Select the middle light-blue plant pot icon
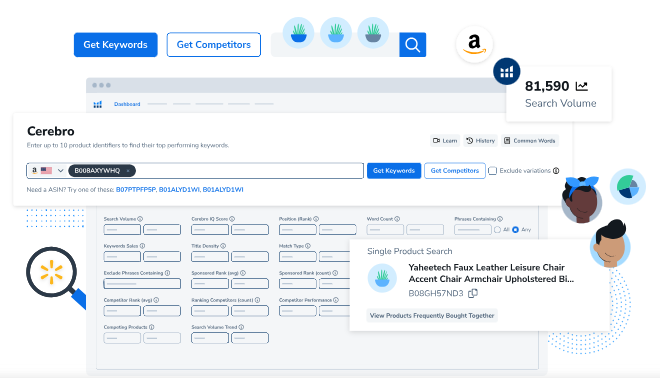The width and height of the screenshot is (660, 391). tap(336, 33)
